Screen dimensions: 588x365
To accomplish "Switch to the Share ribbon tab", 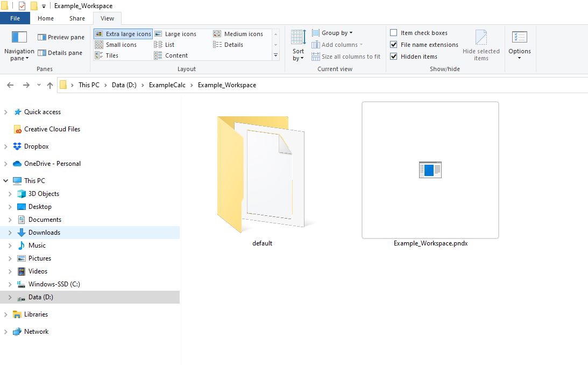I will (77, 18).
